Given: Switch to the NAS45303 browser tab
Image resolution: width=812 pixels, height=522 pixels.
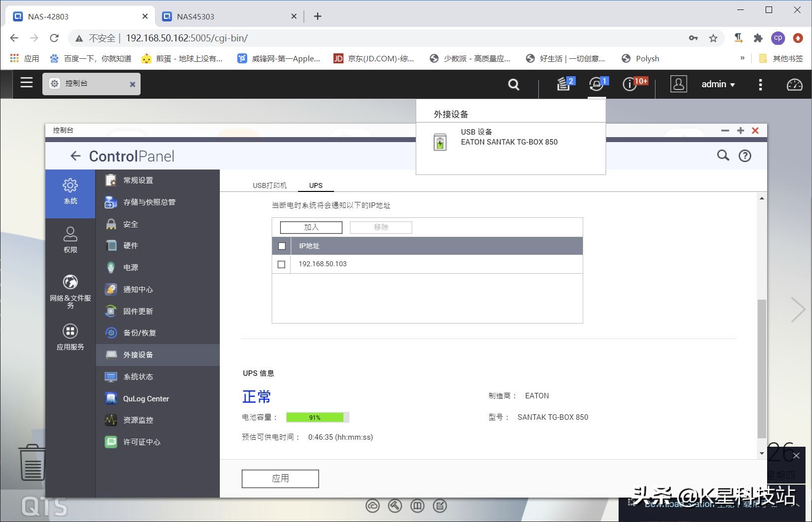Looking at the screenshot, I should [229, 16].
